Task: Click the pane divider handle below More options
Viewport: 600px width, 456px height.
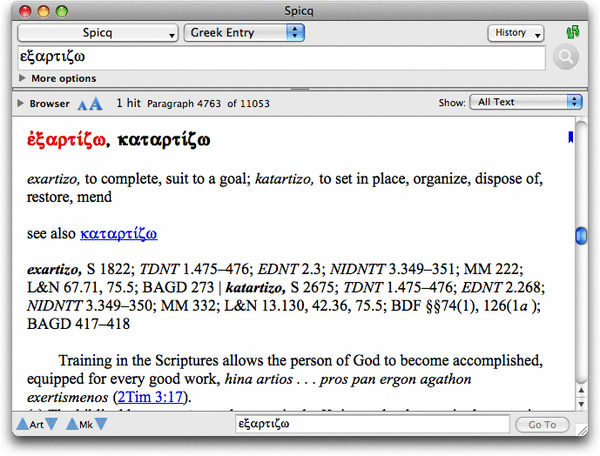Action: pyautogui.click(x=300, y=90)
